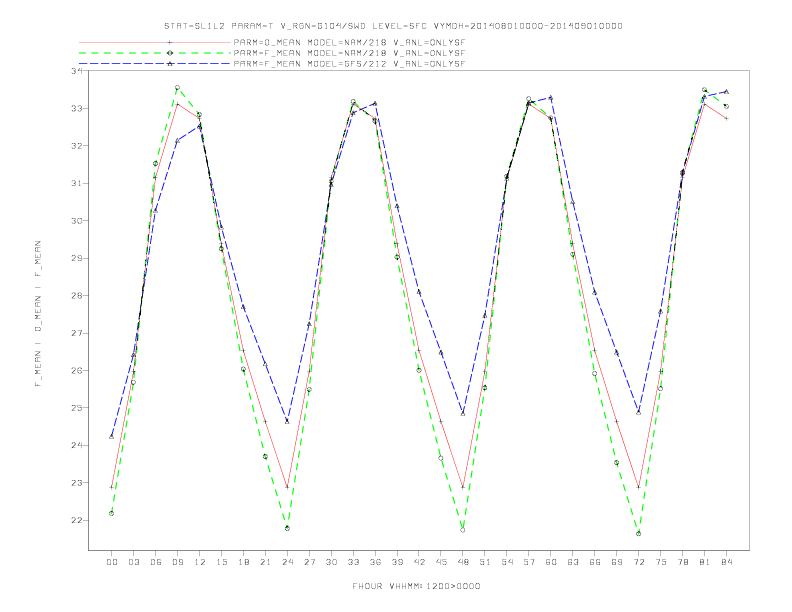Click x-axis tick label 72

tap(638, 562)
